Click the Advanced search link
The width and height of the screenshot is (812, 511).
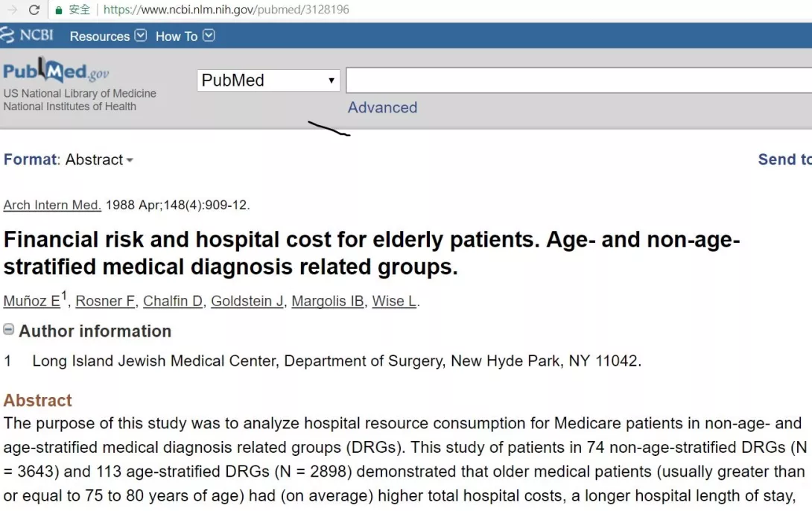[x=382, y=107]
